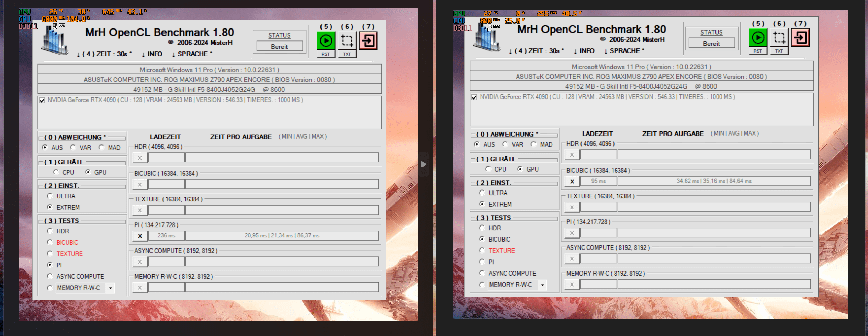Click the X button of TEXTURE row, left window
Image resolution: width=868 pixels, height=336 pixels.
pyautogui.click(x=140, y=210)
